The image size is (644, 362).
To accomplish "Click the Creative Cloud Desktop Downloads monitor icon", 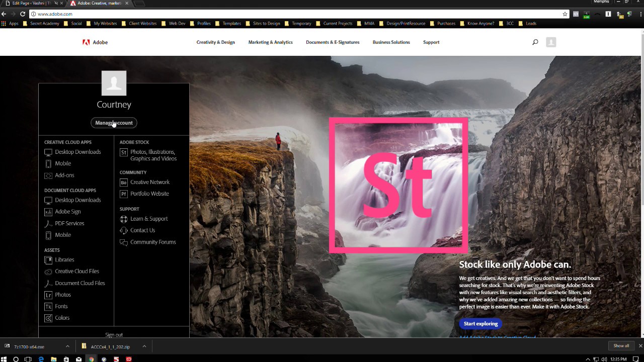I will click(48, 152).
